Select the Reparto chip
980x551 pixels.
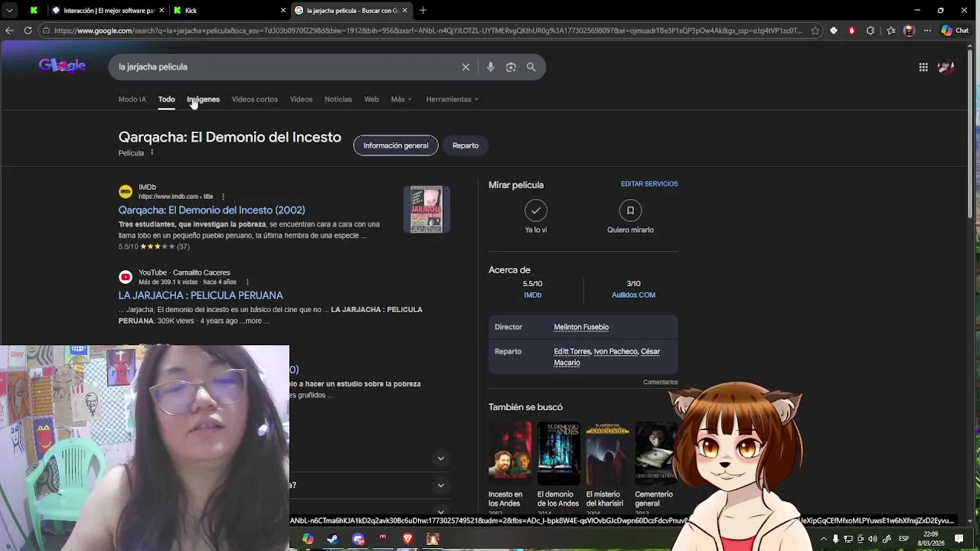click(465, 145)
